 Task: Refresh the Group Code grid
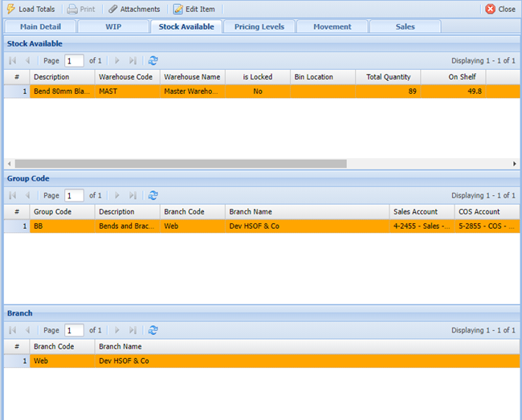pyautogui.click(x=153, y=195)
